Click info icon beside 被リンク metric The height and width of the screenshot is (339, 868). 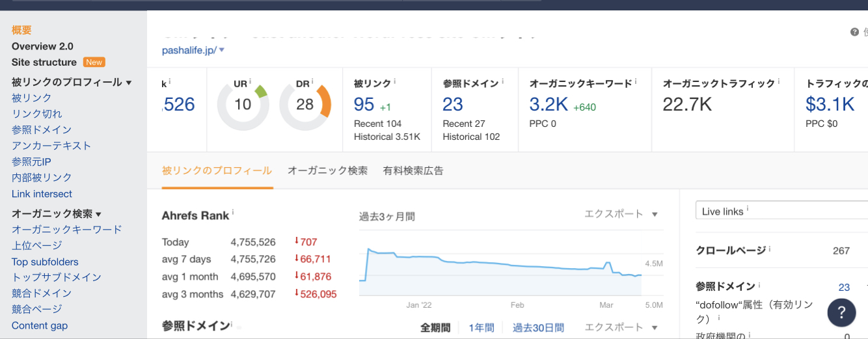coord(395,81)
